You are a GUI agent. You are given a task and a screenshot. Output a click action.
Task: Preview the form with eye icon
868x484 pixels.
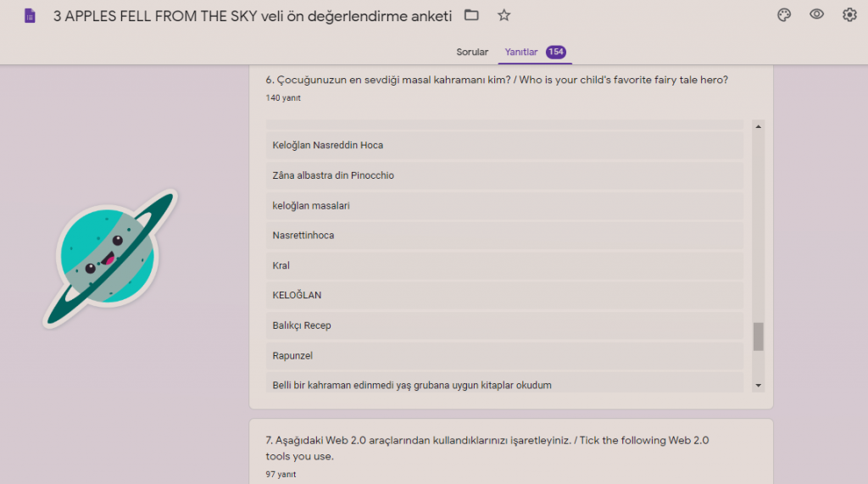coord(816,14)
